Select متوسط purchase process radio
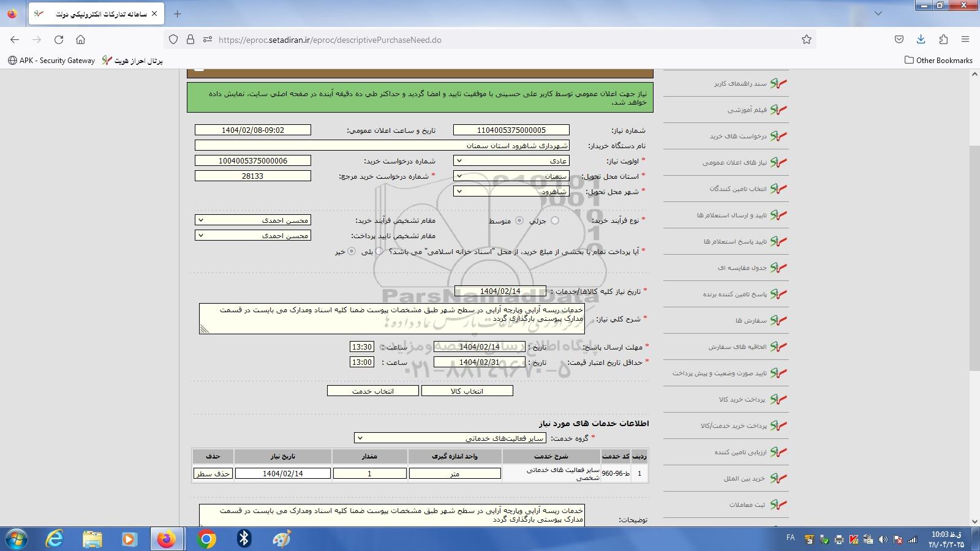 click(519, 220)
